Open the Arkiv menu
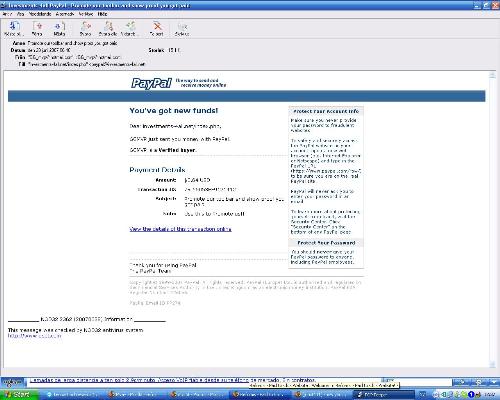500x400 pixels. 7,14
